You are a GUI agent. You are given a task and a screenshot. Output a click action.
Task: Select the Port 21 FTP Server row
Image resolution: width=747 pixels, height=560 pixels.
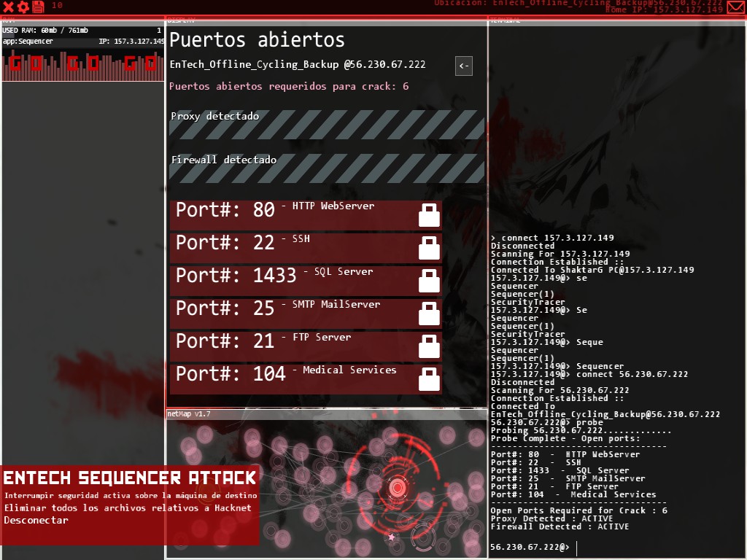306,346
